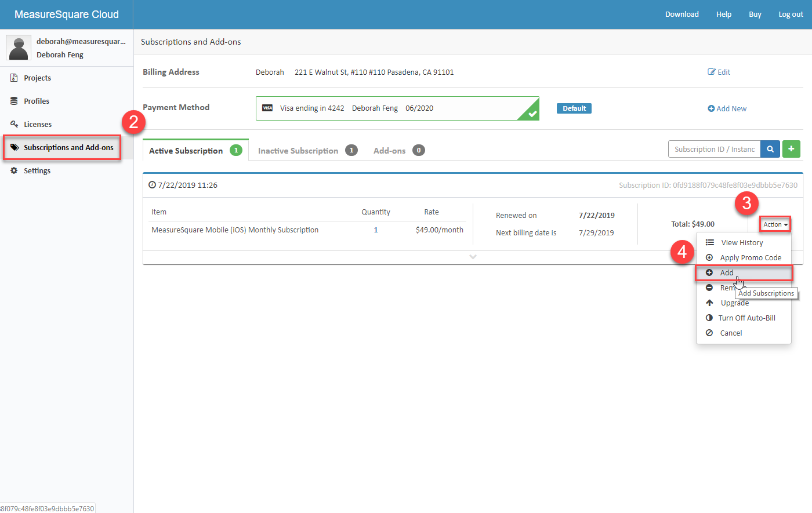Click the billing address 221 E Walnut St

[374, 72]
